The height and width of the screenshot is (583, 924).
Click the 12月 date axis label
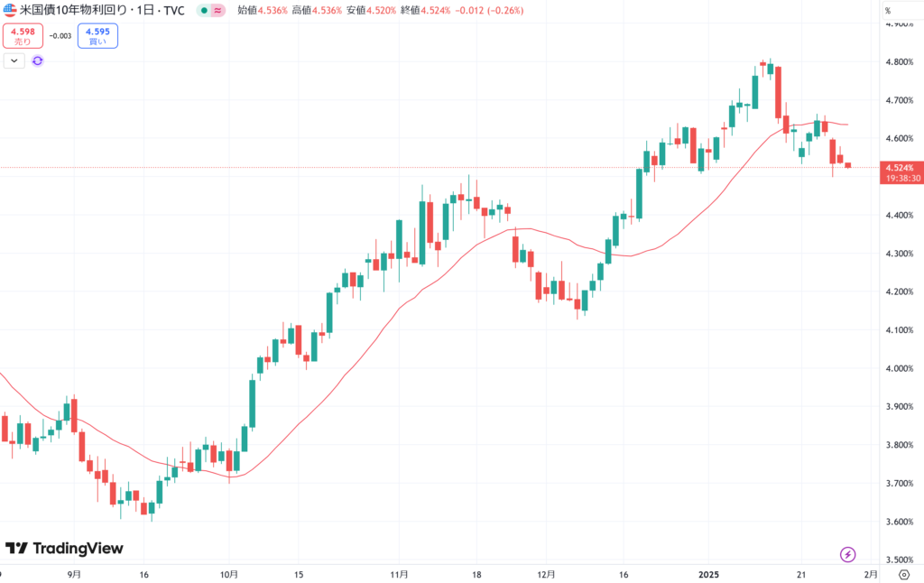(x=543, y=574)
